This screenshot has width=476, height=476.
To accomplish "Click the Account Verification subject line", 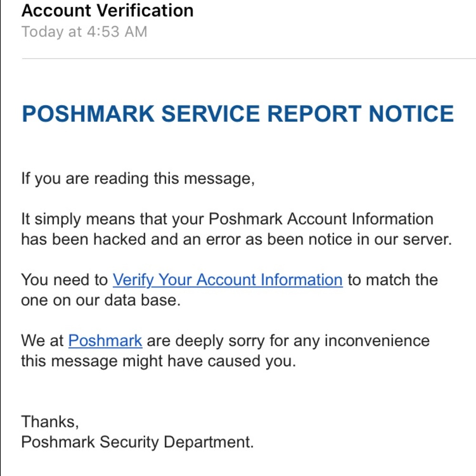I will click(x=108, y=10).
